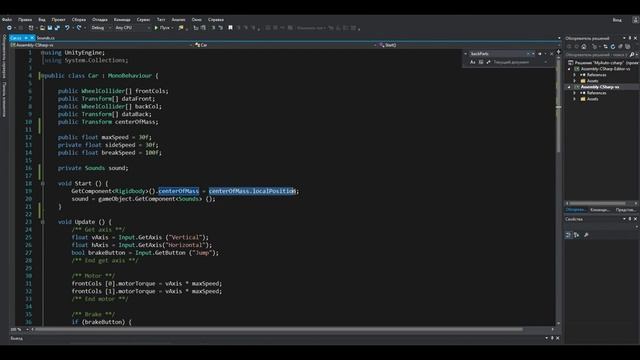The height and width of the screenshot is (360, 640).
Task: Open the Assembly-CSharp project scope dropdown
Action: 101,45
